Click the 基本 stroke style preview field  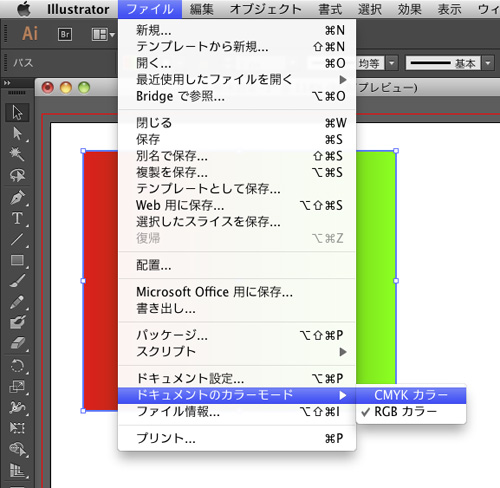pos(443,63)
